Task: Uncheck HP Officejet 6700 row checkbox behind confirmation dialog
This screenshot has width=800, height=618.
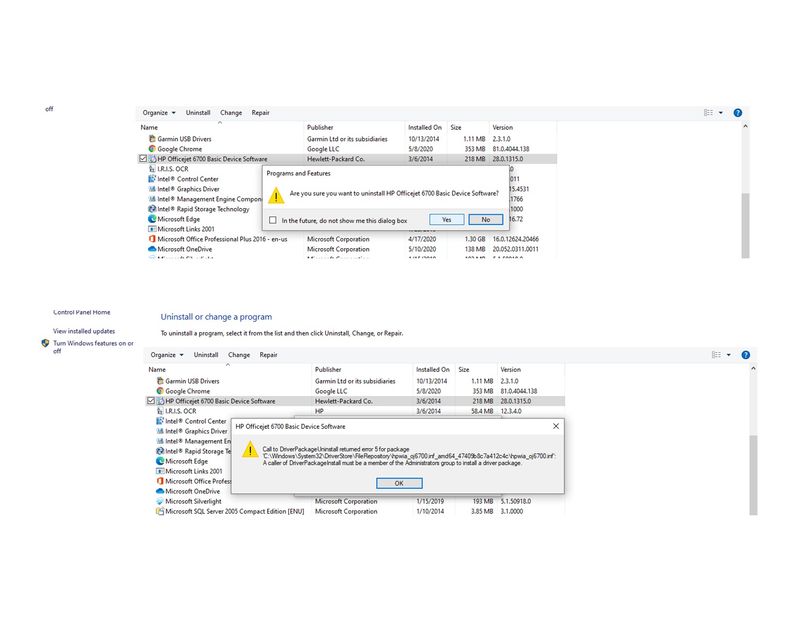Action: click(143, 159)
